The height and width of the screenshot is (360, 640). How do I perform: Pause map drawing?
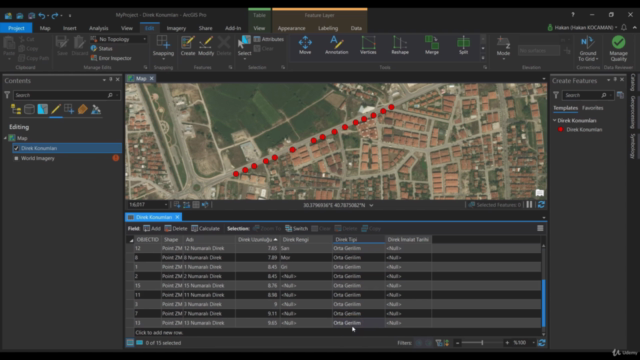click(529, 204)
